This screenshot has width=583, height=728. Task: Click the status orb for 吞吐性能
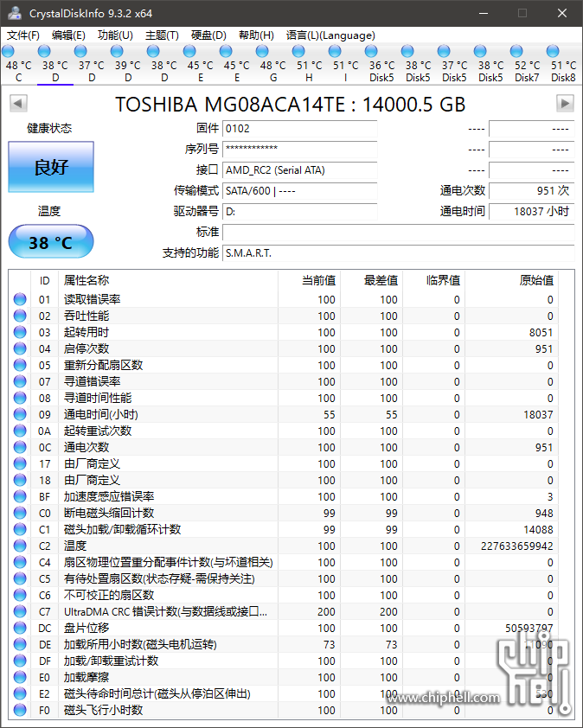click(x=20, y=316)
